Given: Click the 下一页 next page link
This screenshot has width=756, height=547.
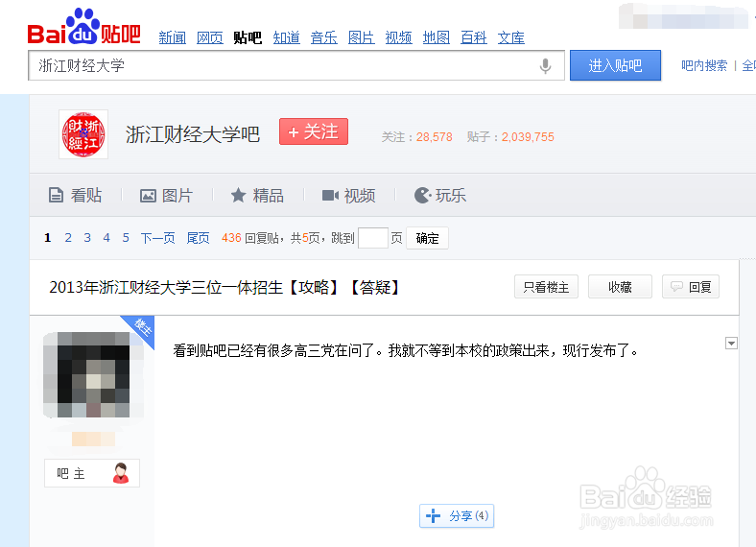Looking at the screenshot, I should click(157, 238).
